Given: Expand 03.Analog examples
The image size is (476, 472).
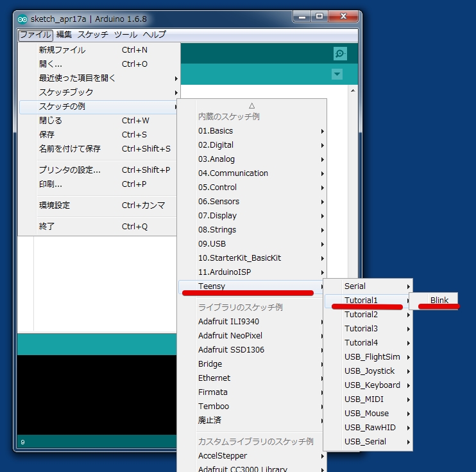Looking at the screenshot, I should click(252, 159).
